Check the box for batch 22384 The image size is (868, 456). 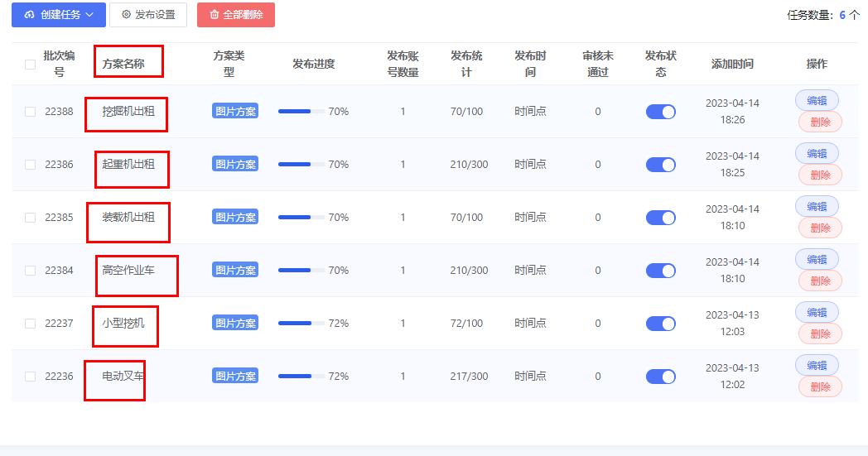point(31,271)
